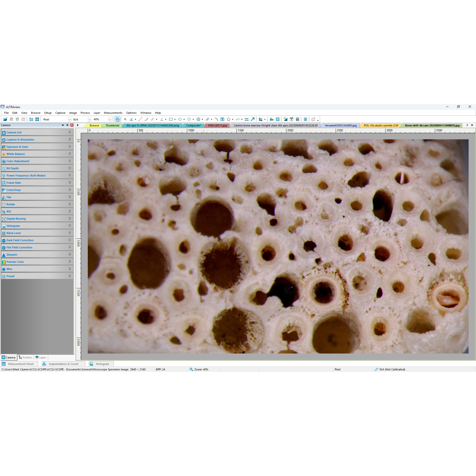
Task: Open the zoom percentage dropdown showing 40%
Action: point(110,119)
